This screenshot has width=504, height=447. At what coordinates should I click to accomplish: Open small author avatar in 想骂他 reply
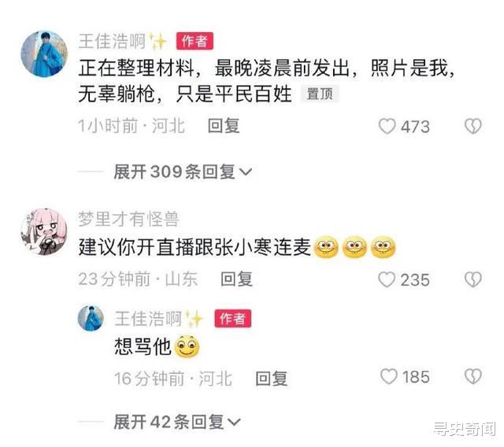click(x=91, y=318)
